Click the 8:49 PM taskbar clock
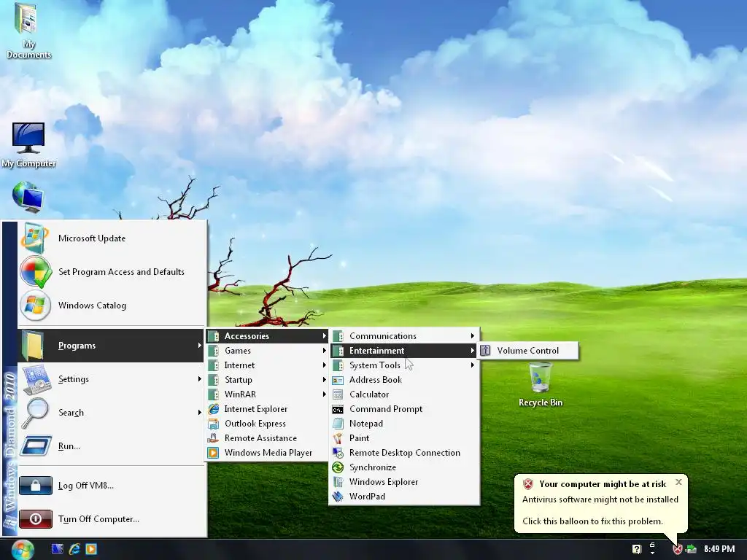Image resolution: width=747 pixels, height=560 pixels. click(x=719, y=549)
